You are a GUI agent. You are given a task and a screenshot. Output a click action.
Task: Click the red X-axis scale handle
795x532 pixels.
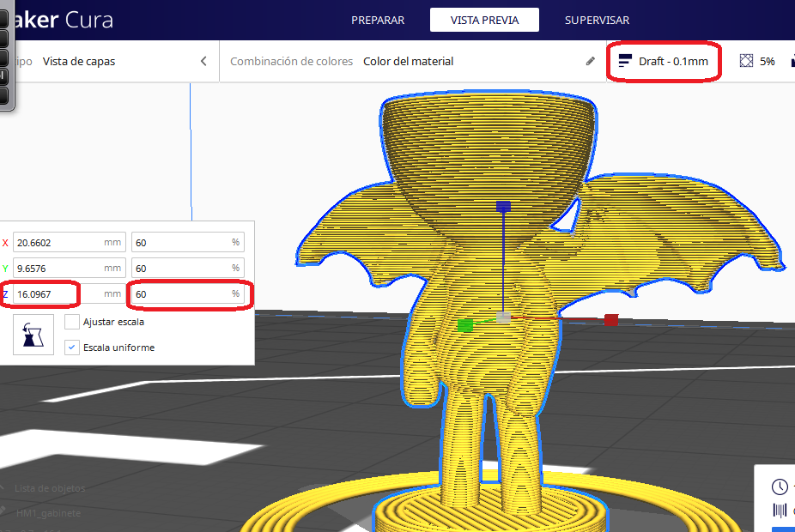tap(610, 319)
